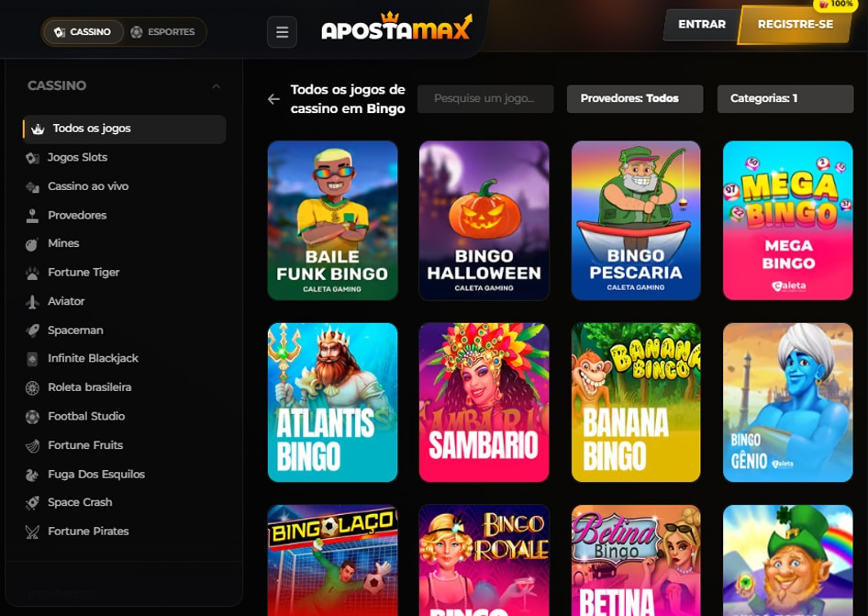Click the back arrow beside Bingo title

click(x=273, y=99)
